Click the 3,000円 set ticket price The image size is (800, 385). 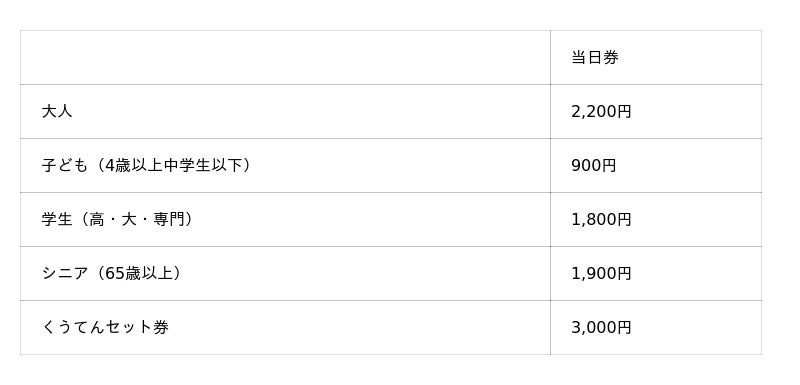click(601, 327)
